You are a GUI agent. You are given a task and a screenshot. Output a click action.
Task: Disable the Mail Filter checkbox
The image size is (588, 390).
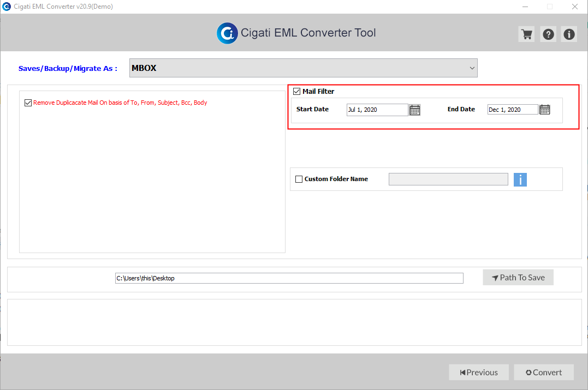tap(296, 92)
